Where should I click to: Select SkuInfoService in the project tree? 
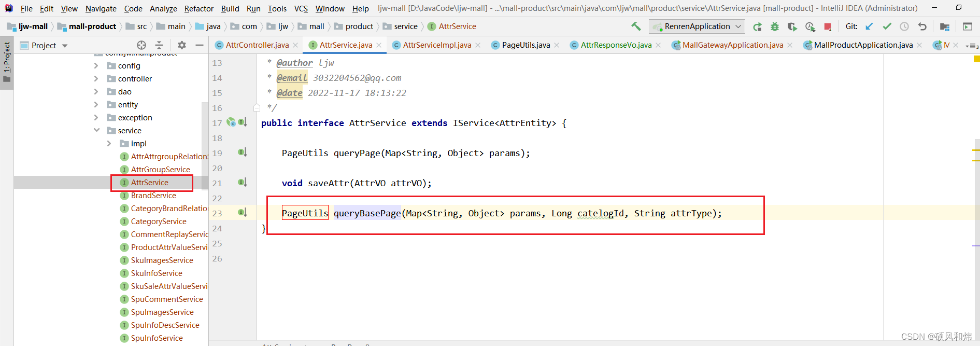pyautogui.click(x=157, y=273)
